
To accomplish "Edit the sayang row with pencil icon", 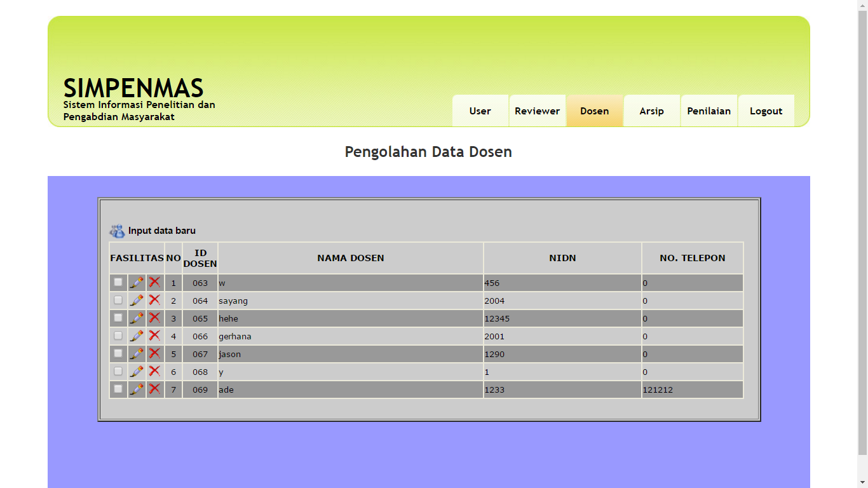I will click(x=137, y=300).
